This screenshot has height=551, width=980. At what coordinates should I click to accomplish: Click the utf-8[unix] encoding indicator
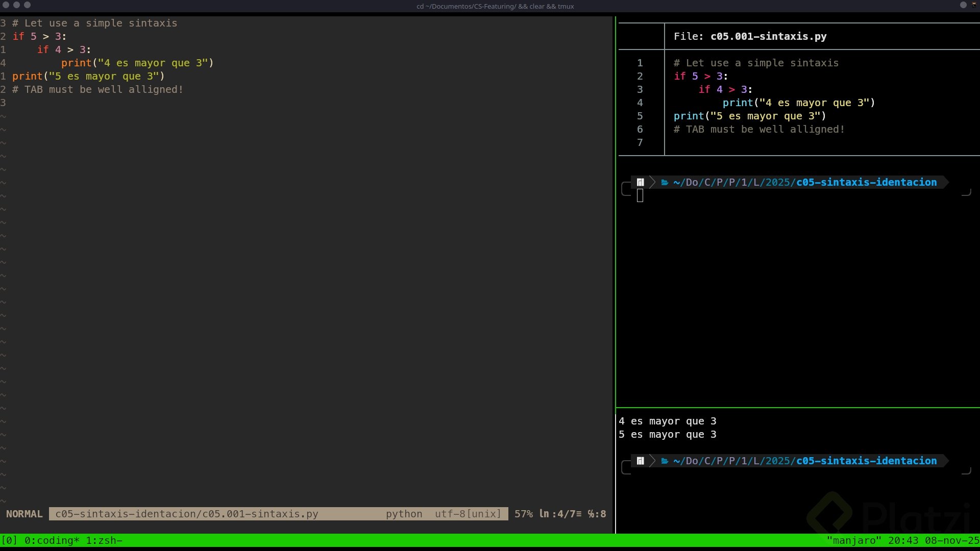468,514
